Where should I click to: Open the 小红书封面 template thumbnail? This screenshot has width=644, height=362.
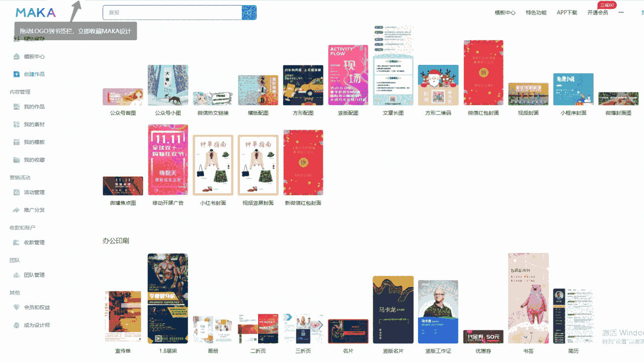tap(213, 165)
